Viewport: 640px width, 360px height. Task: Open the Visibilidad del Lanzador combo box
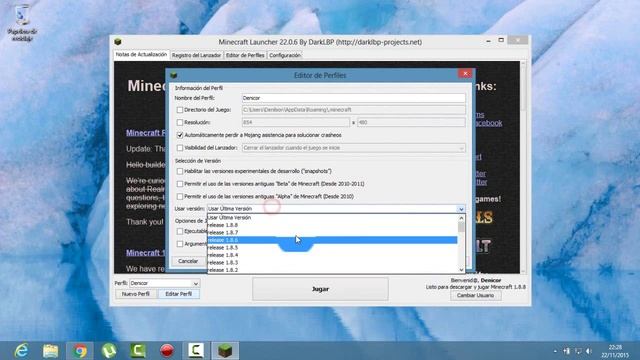coord(353,148)
